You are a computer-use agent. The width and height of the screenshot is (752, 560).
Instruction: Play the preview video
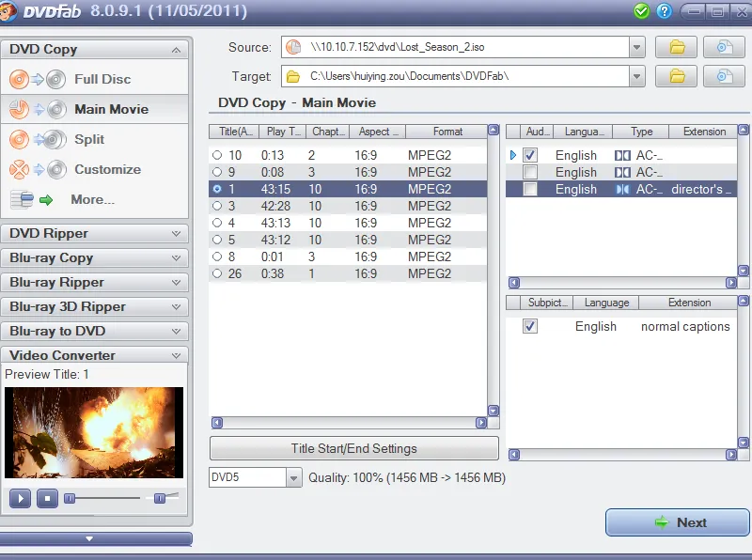(x=20, y=499)
